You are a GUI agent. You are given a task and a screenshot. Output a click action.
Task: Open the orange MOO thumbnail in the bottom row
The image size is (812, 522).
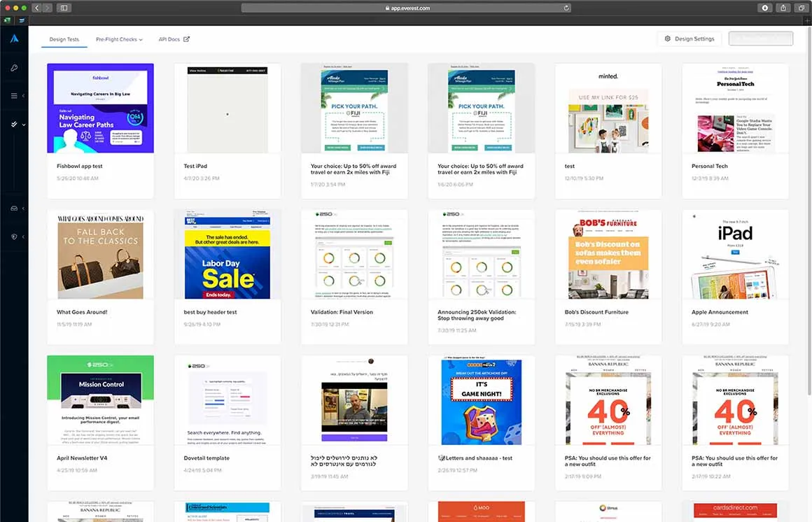click(x=481, y=512)
